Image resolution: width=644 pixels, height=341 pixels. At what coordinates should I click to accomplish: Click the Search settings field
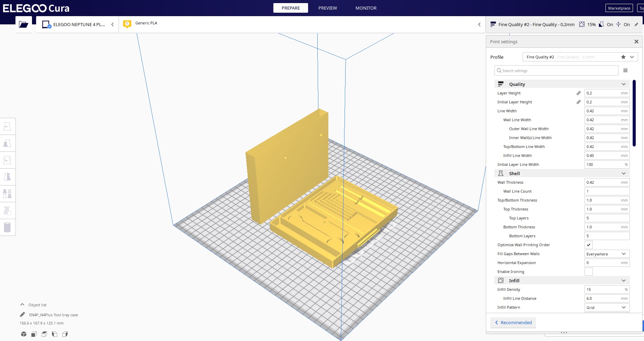(556, 71)
